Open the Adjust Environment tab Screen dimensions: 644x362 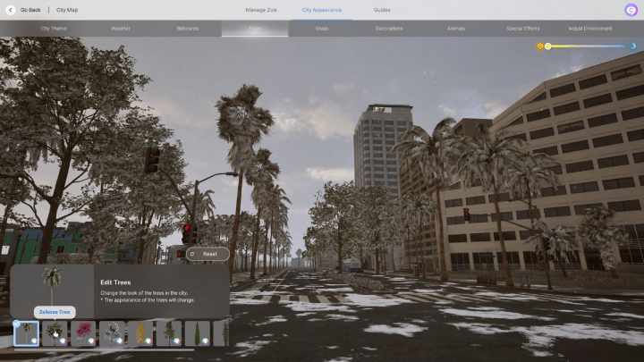(x=590, y=29)
